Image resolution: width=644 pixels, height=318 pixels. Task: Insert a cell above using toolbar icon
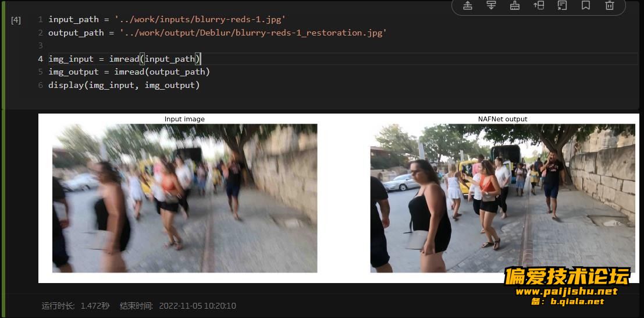pos(467,5)
